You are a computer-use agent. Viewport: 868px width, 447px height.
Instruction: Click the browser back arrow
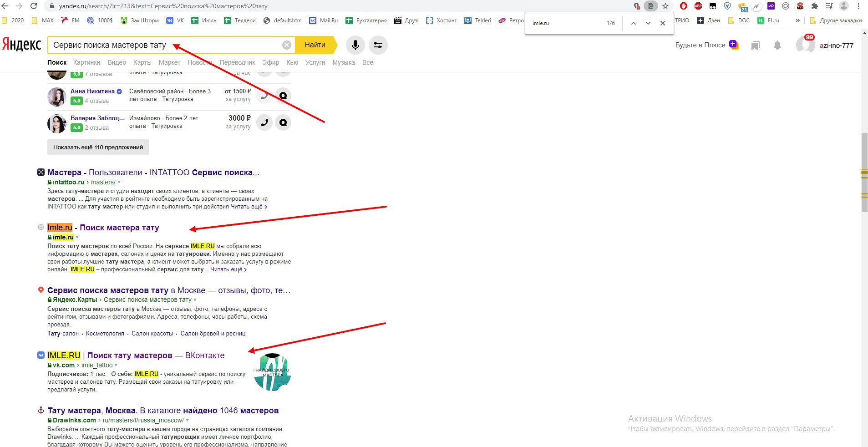pyautogui.click(x=5, y=6)
